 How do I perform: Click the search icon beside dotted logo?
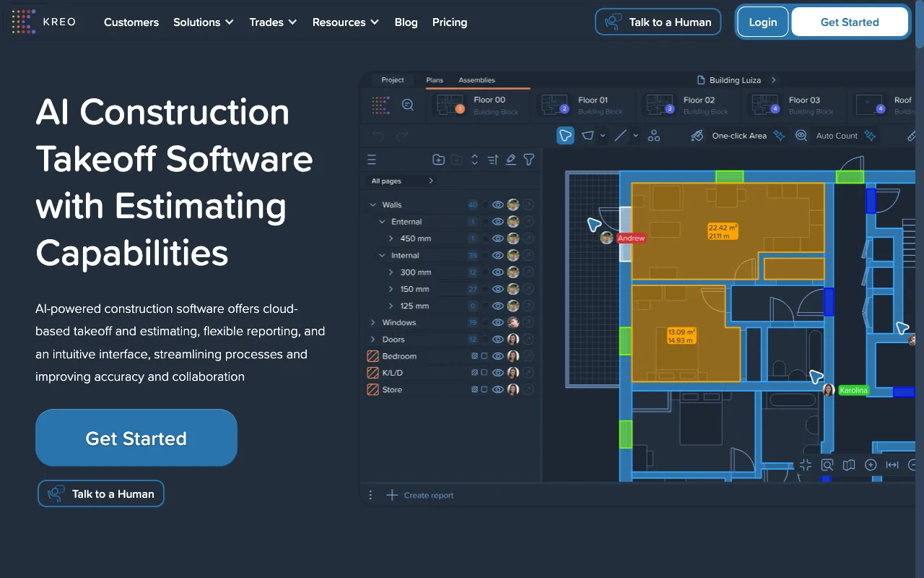coord(408,105)
